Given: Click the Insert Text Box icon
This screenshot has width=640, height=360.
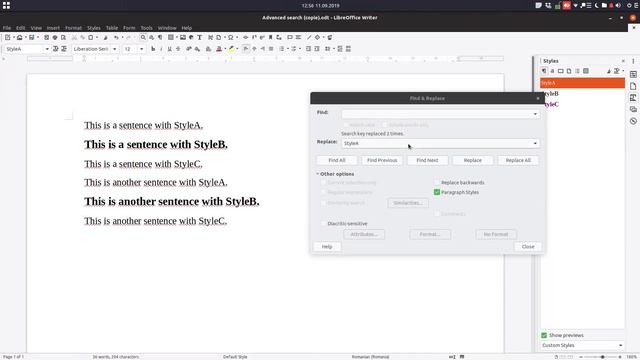Looking at the screenshot, I should [200, 38].
